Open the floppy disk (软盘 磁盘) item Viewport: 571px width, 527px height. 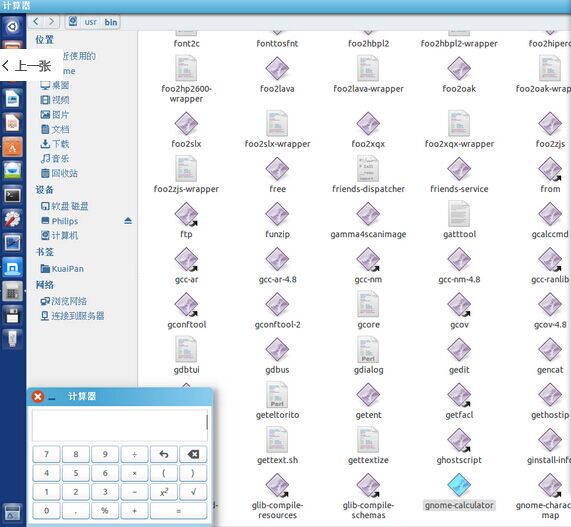(64, 206)
